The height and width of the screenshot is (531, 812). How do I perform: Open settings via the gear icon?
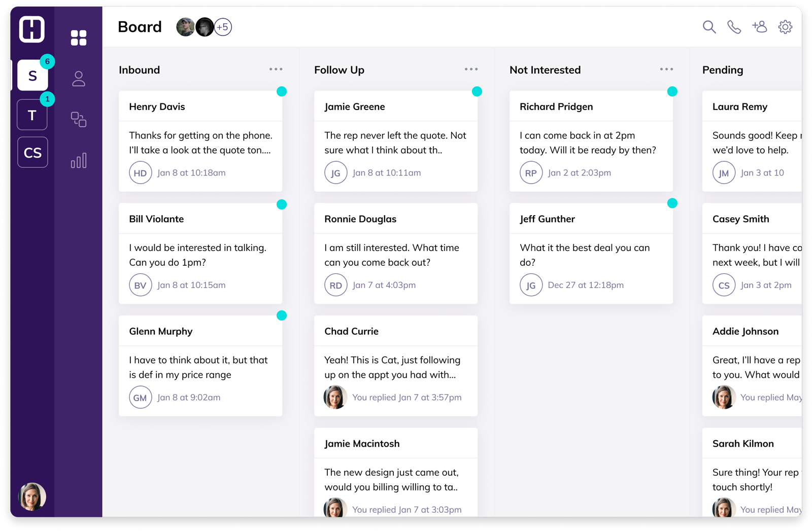point(785,27)
